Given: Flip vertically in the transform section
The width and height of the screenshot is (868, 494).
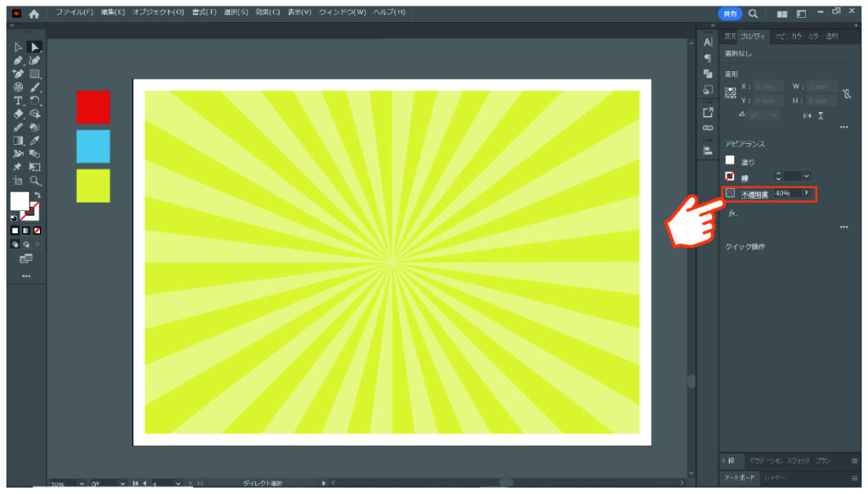Looking at the screenshot, I should (821, 115).
